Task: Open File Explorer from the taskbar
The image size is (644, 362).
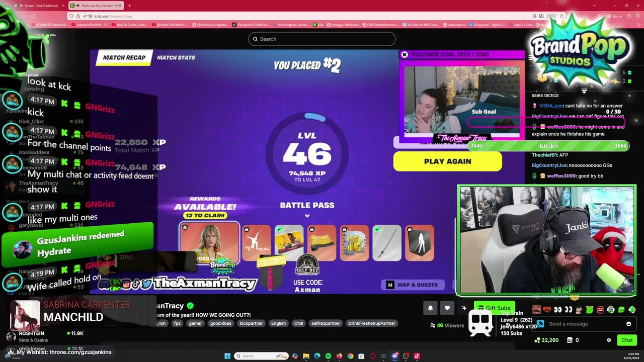Action: pos(306,356)
